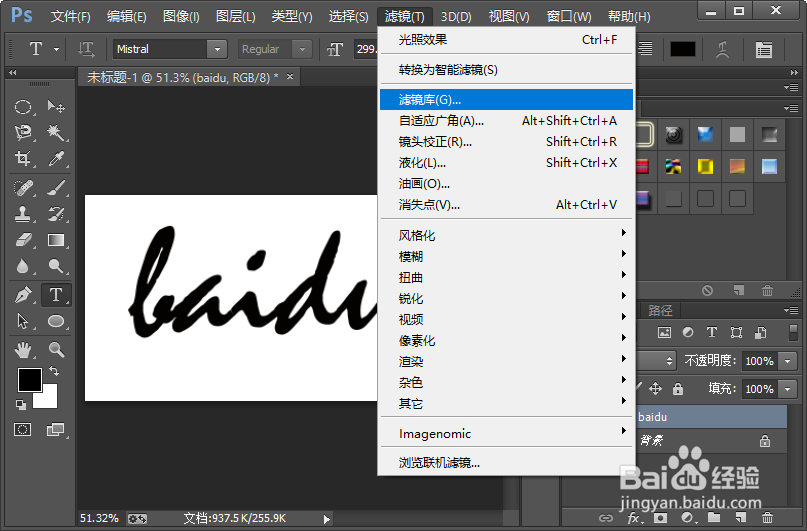Switch to the 路径 panel tab
Viewport: 807px width, 531px height.
[x=660, y=310]
